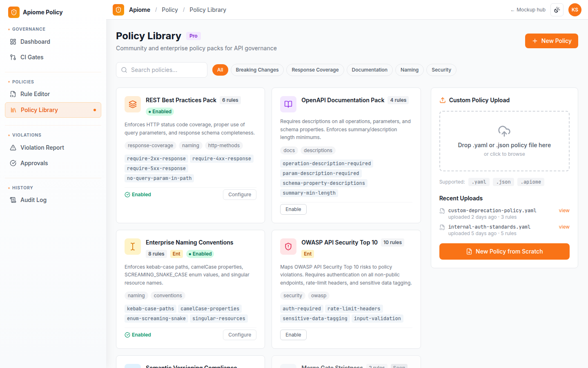Screen dimensions: 588x368
Task: Click the Apiome breadcrumb link
Action: point(140,10)
